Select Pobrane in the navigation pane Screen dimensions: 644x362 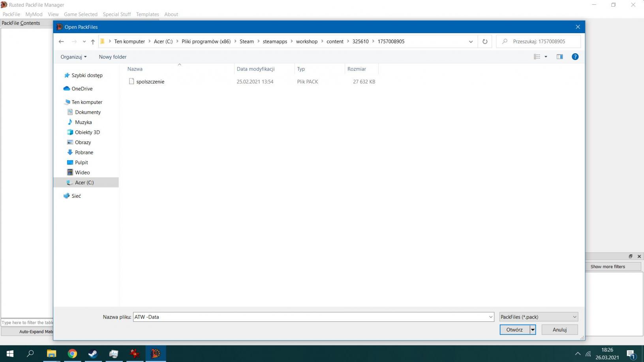coord(84,152)
